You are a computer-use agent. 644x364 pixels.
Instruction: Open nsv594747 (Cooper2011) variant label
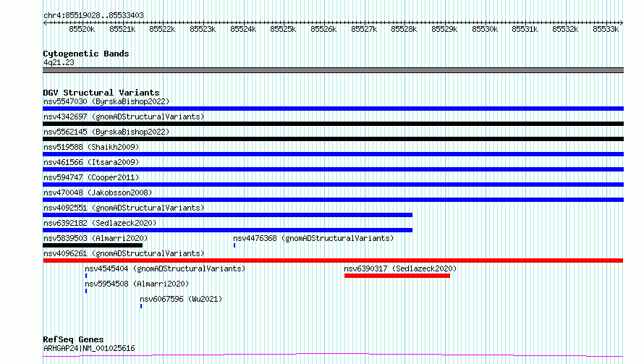(91, 177)
